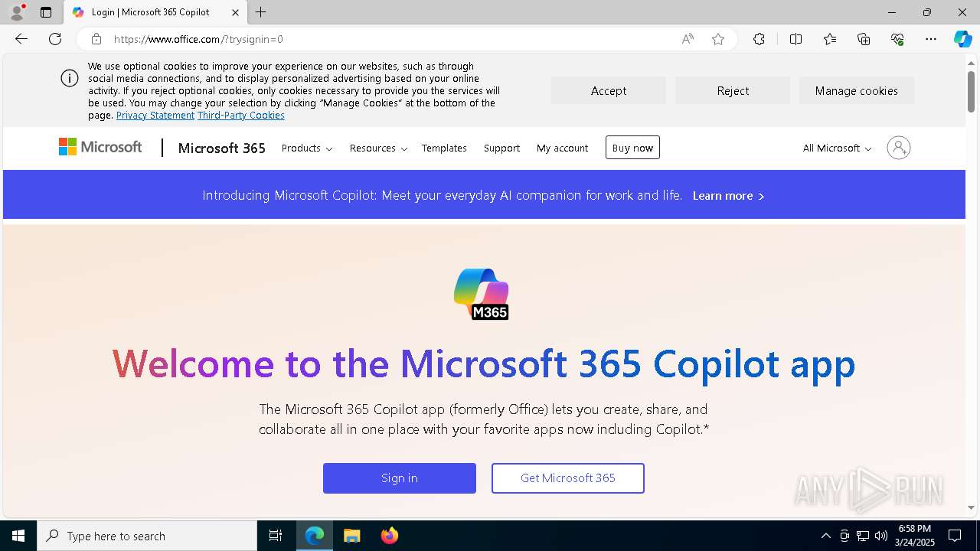This screenshot has width=980, height=551.
Task: Open Browser essentials heart icon
Action: click(897, 39)
